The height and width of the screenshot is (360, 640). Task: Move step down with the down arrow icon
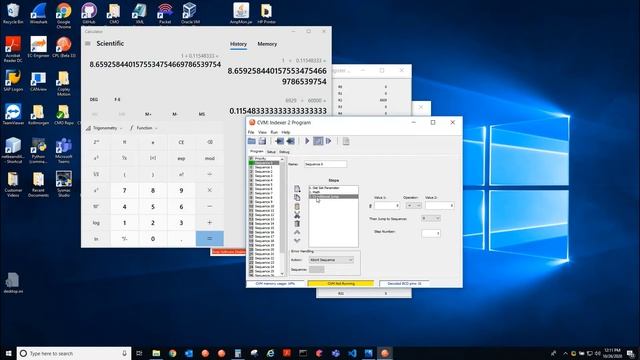tap(297, 240)
